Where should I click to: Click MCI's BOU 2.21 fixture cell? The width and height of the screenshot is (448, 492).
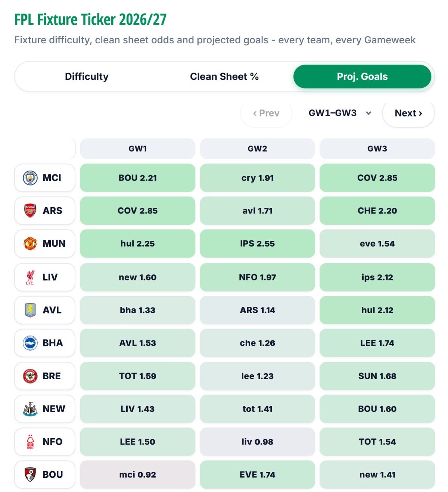[138, 178]
